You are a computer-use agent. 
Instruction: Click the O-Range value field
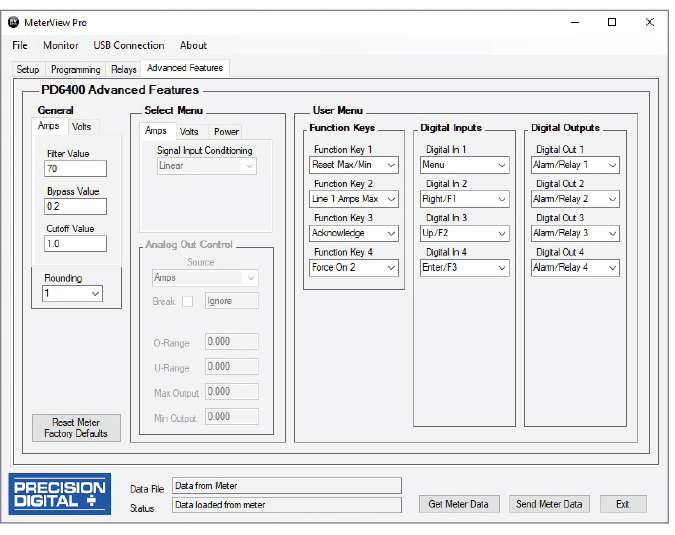pos(232,341)
